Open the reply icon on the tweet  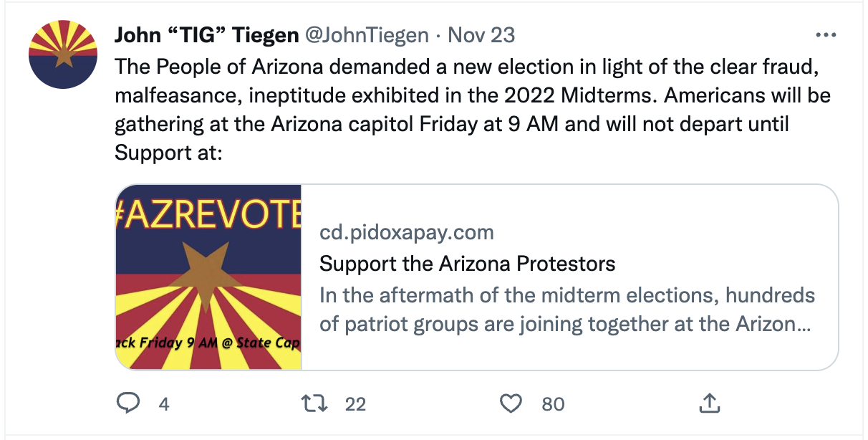coord(127,403)
